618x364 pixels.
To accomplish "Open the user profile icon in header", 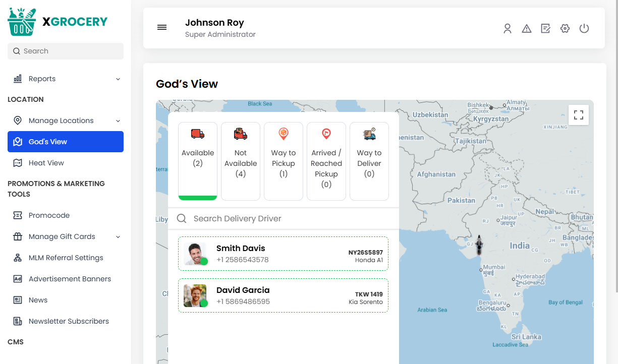I will [508, 29].
